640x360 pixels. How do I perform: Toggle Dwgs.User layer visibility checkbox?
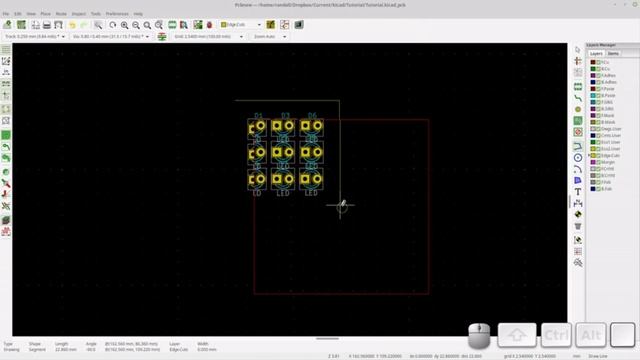point(599,129)
